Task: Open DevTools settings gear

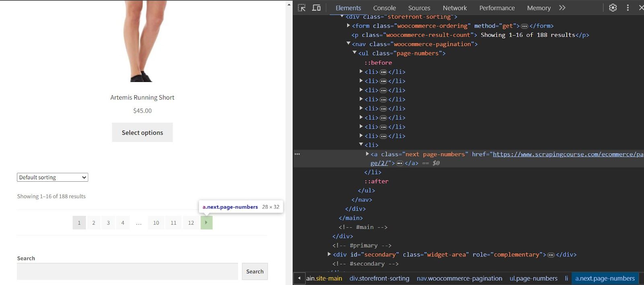Action: coord(613,8)
